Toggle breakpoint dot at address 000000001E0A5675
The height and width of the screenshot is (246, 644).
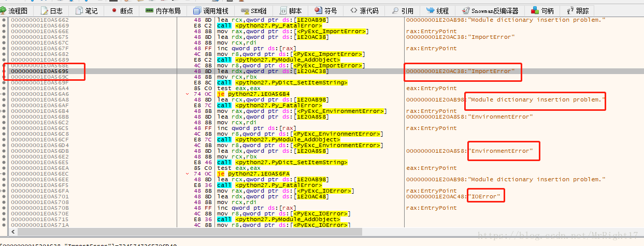coord(4,37)
